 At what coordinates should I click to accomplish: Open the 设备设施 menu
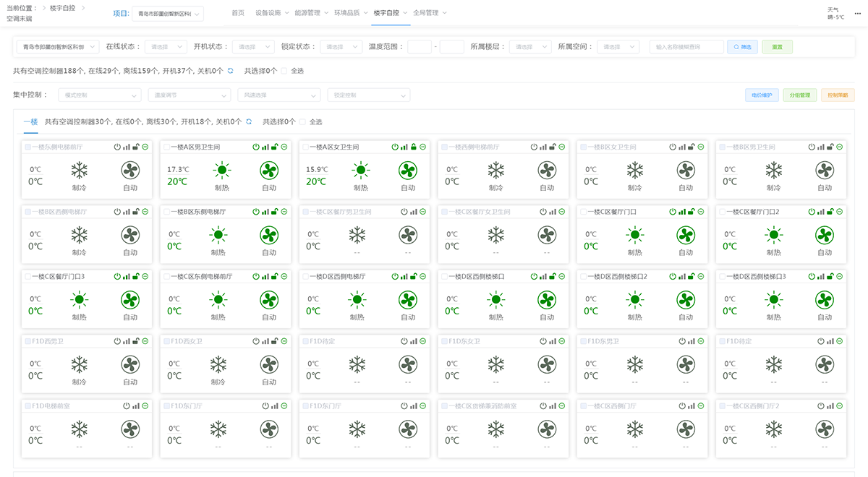pyautogui.click(x=272, y=13)
